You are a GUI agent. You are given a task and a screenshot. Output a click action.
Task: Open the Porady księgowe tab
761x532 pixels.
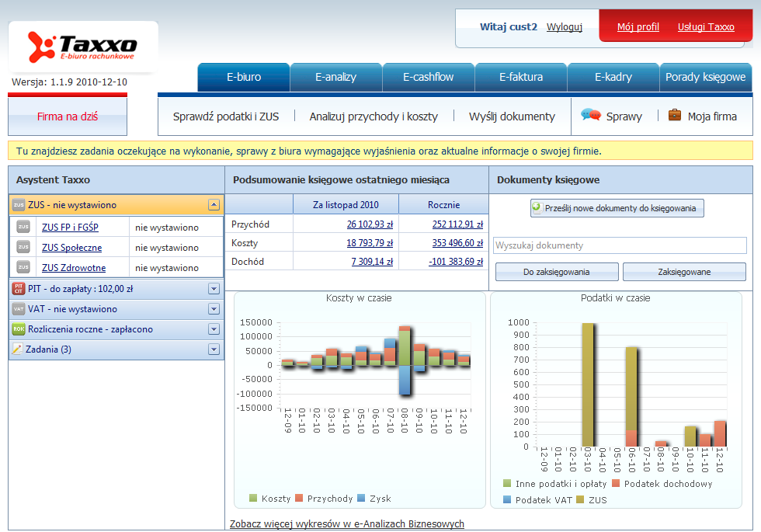pos(705,77)
